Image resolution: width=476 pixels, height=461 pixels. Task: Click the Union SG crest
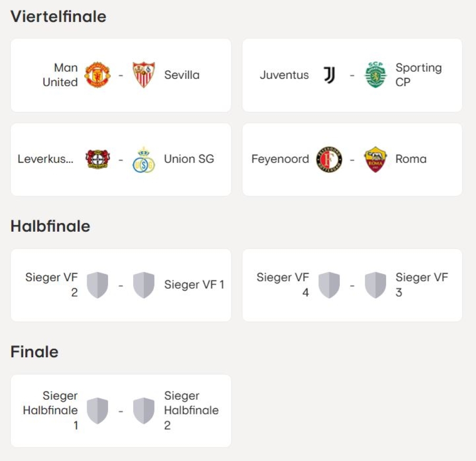pos(144,160)
